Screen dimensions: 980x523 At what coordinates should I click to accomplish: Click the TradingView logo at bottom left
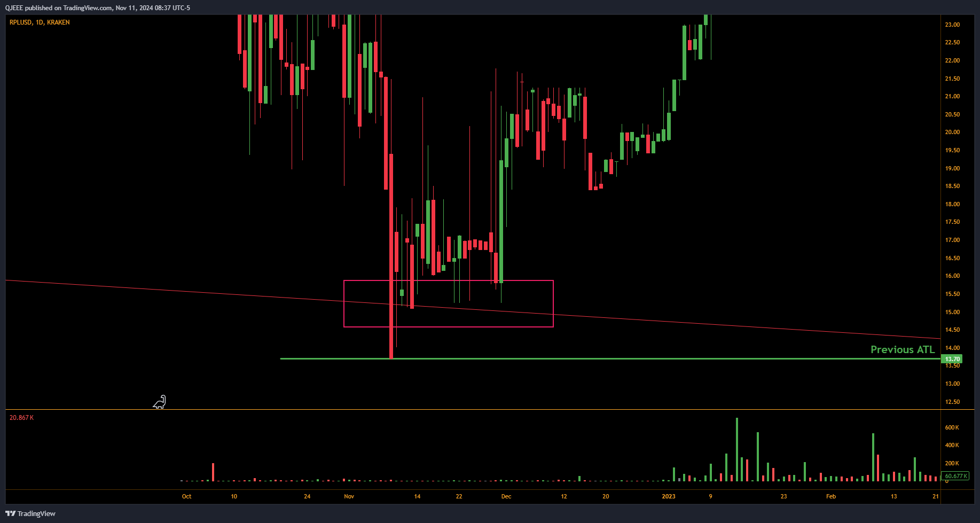point(30,513)
